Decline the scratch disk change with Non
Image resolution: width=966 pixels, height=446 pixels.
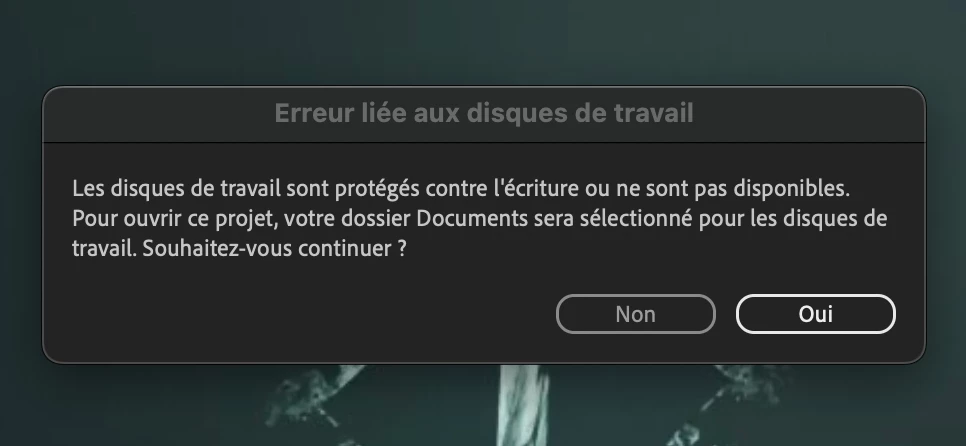coord(636,314)
